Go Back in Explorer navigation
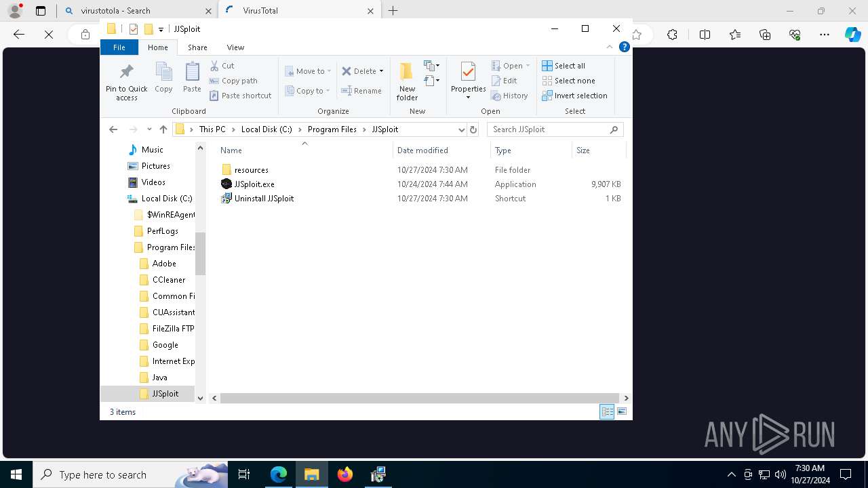Image resolution: width=868 pixels, height=488 pixels. coord(113,129)
